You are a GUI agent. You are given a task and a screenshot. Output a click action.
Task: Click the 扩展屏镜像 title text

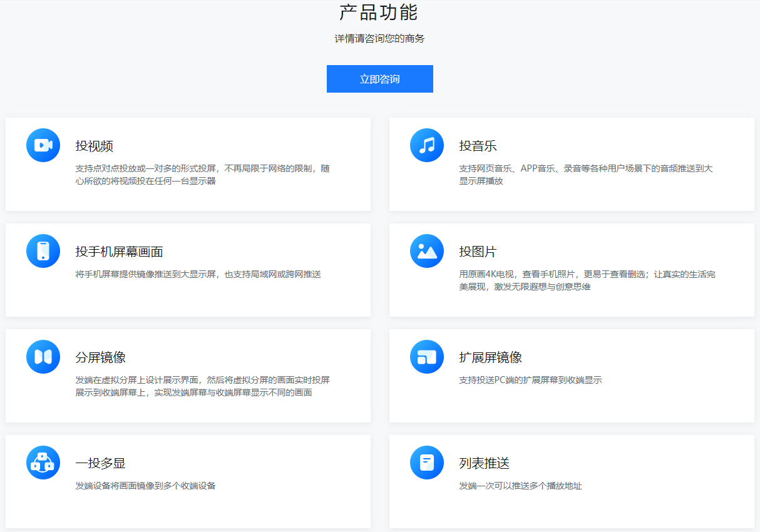[490, 358]
